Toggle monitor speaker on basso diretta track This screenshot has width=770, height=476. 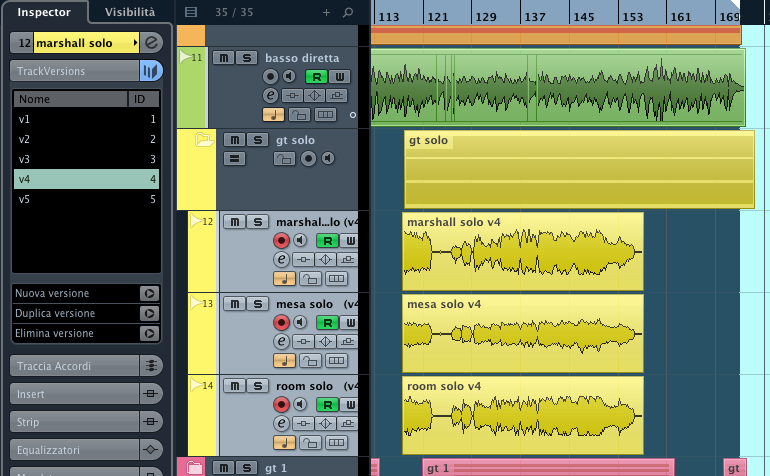[289, 77]
